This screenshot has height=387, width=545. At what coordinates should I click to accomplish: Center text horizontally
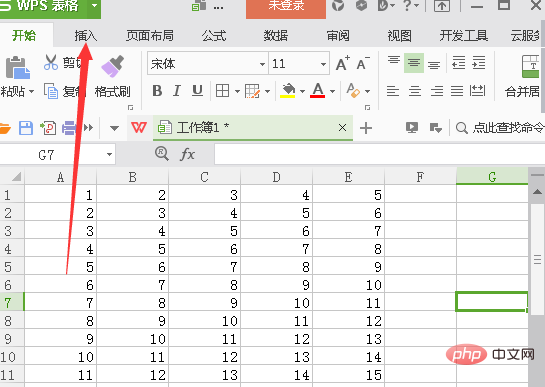(415, 91)
